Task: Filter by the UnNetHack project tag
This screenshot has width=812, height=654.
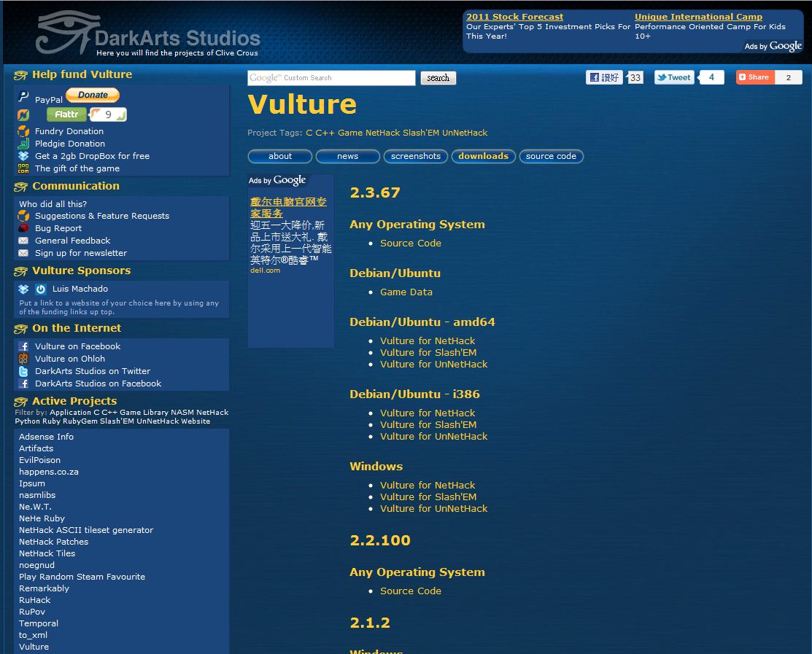Action: [x=465, y=133]
